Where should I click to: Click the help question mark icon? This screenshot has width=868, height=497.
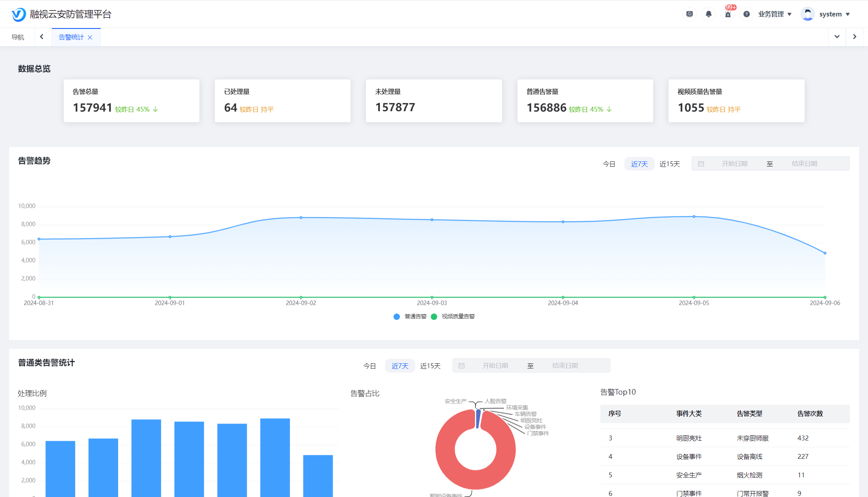747,14
